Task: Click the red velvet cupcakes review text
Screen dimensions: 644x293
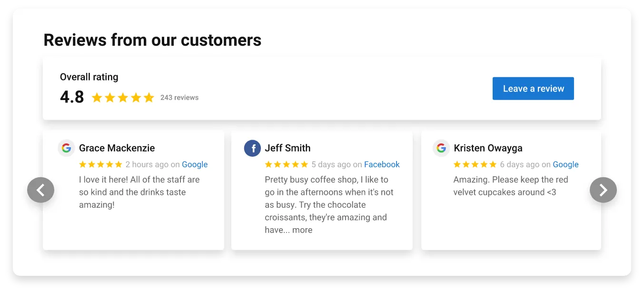Action: click(x=510, y=186)
